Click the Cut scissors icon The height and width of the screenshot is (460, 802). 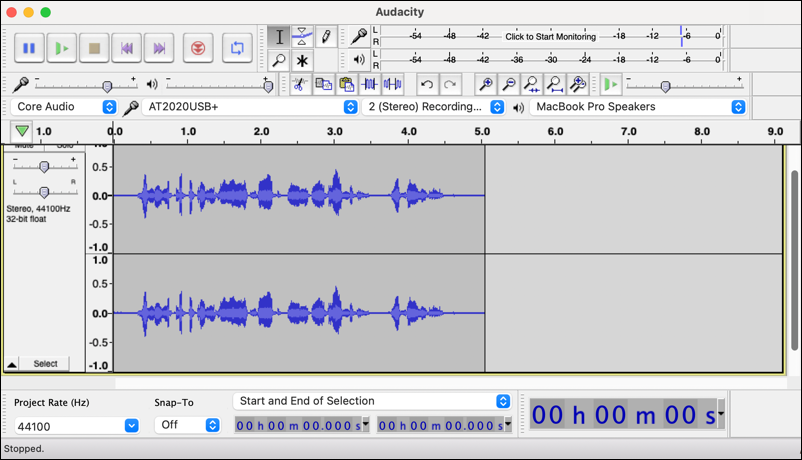(298, 85)
